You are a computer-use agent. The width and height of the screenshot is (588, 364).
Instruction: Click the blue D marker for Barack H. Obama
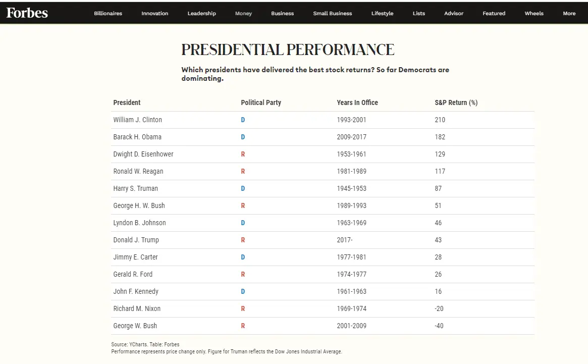point(243,137)
